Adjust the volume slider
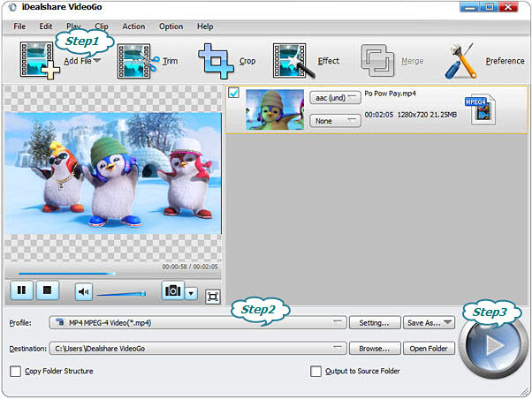This screenshot has width=532, height=399. 121,294
